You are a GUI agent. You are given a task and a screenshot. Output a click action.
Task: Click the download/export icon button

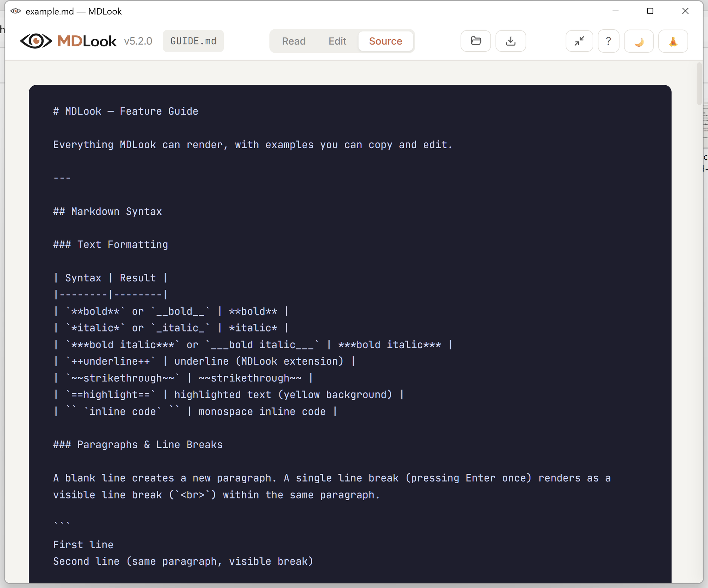[x=510, y=41]
